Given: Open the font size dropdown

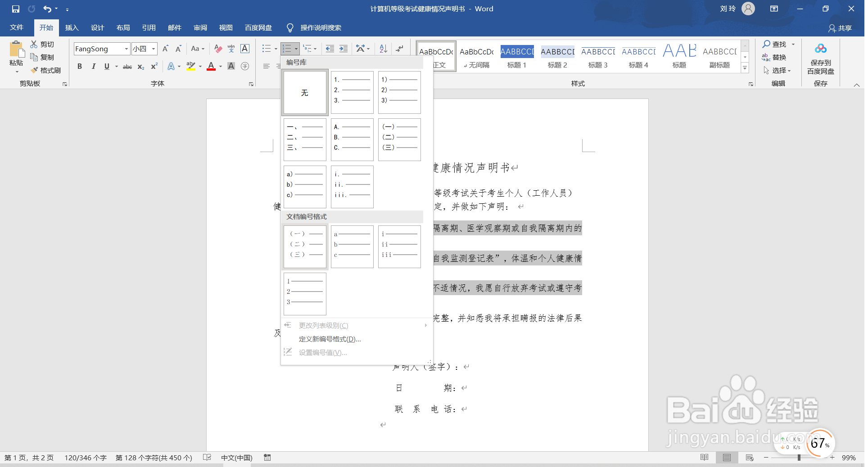Looking at the screenshot, I should pos(154,49).
